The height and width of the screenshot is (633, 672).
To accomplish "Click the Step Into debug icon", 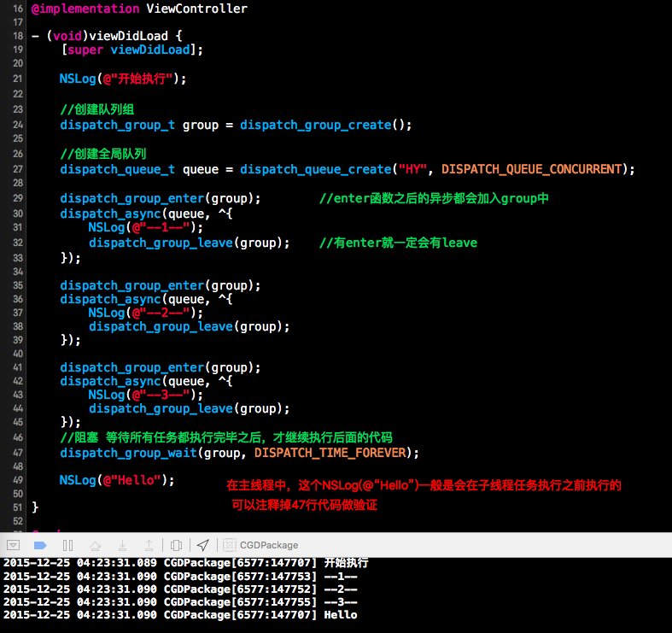I will (x=122, y=545).
